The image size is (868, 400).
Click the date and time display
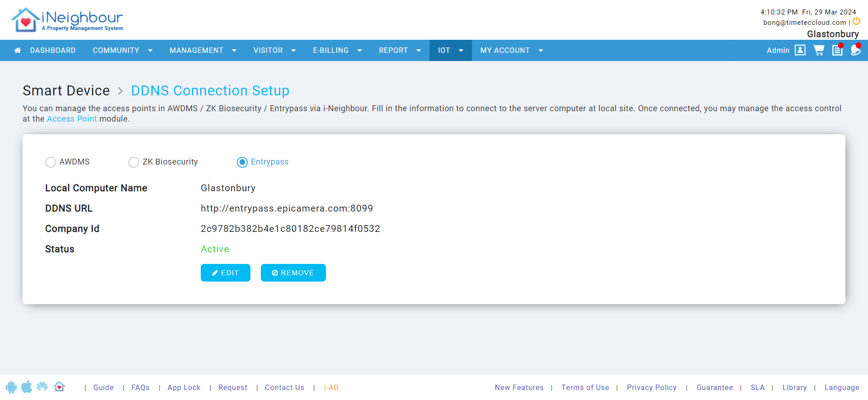(808, 12)
